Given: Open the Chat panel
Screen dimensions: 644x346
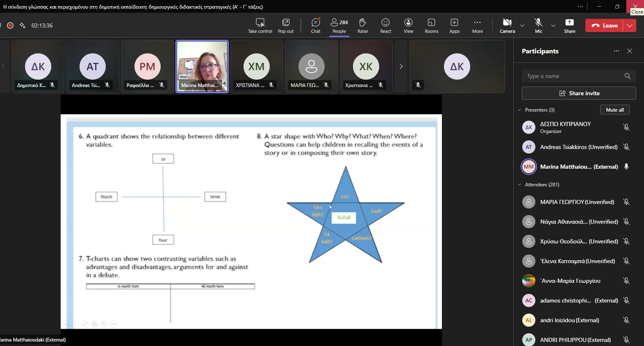Looking at the screenshot, I should (x=316, y=25).
